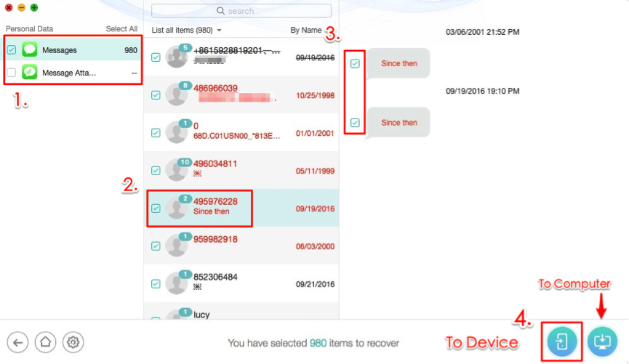Uncheck the Messages category checkbox
Viewport: 629px width, 364px height.
click(x=12, y=50)
